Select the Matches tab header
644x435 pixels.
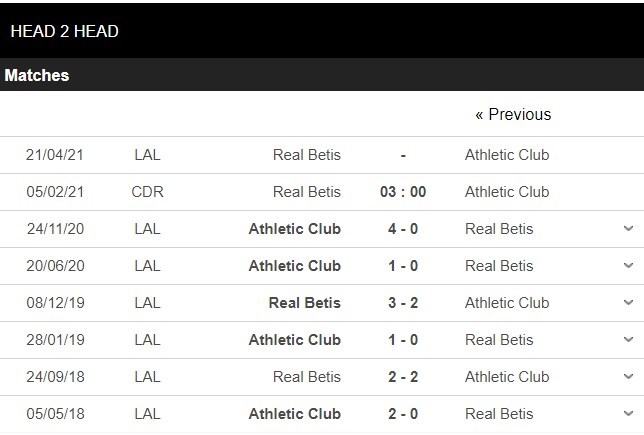point(37,75)
